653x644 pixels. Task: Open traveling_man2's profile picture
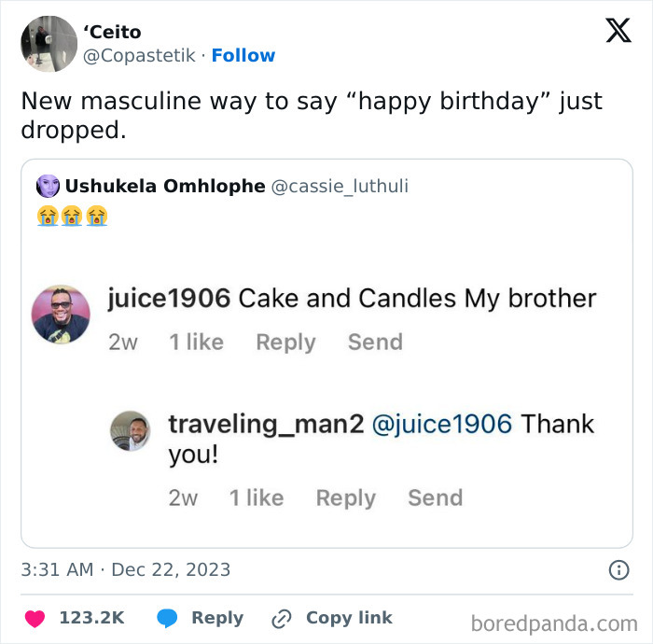(130, 430)
